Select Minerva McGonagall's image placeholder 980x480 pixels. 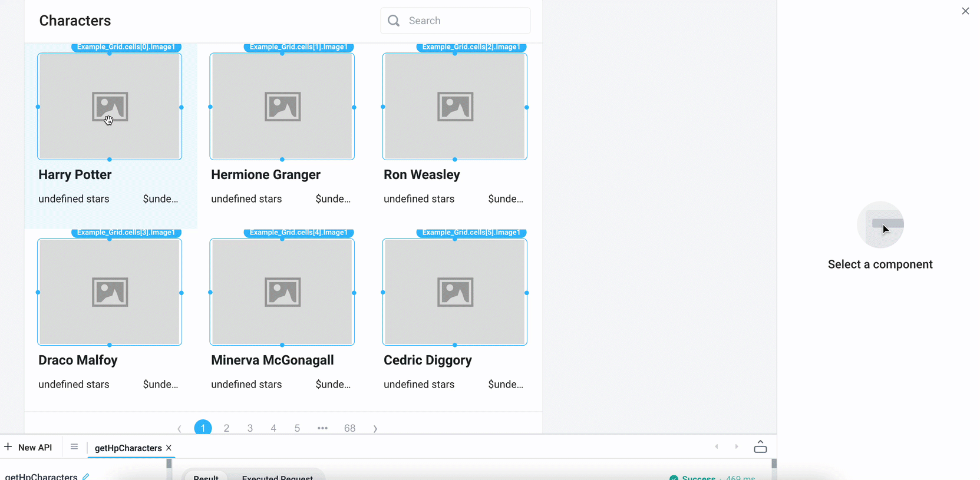coord(282,292)
